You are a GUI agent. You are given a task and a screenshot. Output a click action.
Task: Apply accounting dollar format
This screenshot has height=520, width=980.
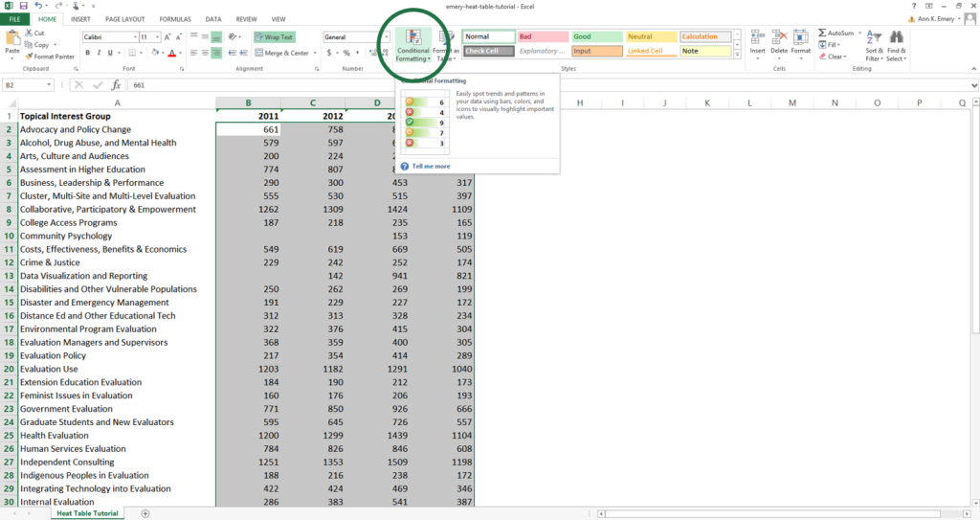(x=329, y=54)
